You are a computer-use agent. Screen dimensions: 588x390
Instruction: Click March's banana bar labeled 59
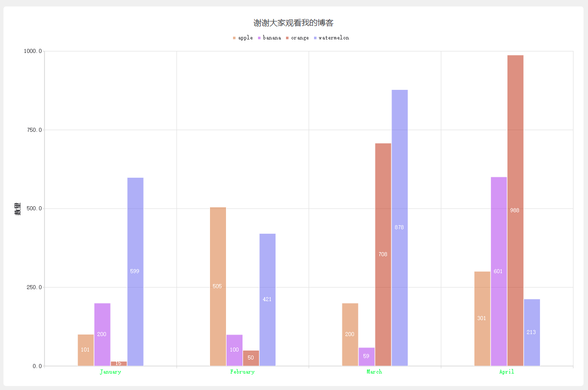(x=365, y=356)
